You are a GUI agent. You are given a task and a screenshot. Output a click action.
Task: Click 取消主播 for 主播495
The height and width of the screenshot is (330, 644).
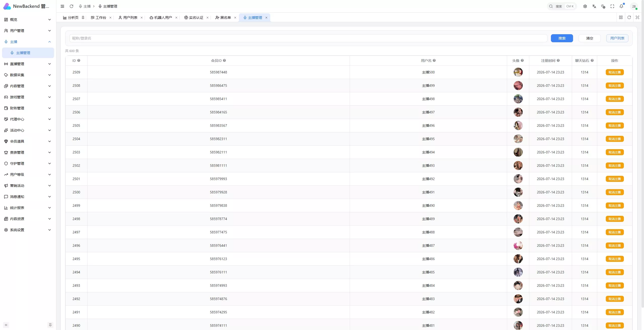tap(615, 139)
